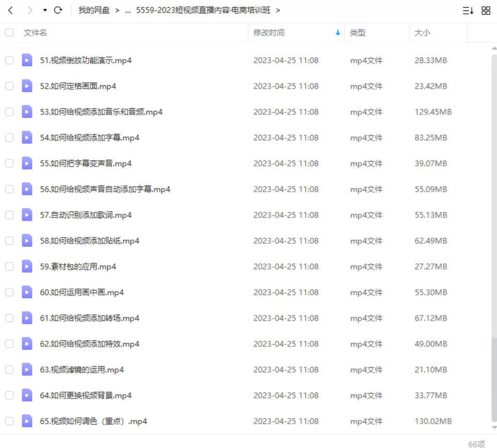497x448 pixels.
Task: Click the scrollbar up arrow
Action: tap(494, 48)
